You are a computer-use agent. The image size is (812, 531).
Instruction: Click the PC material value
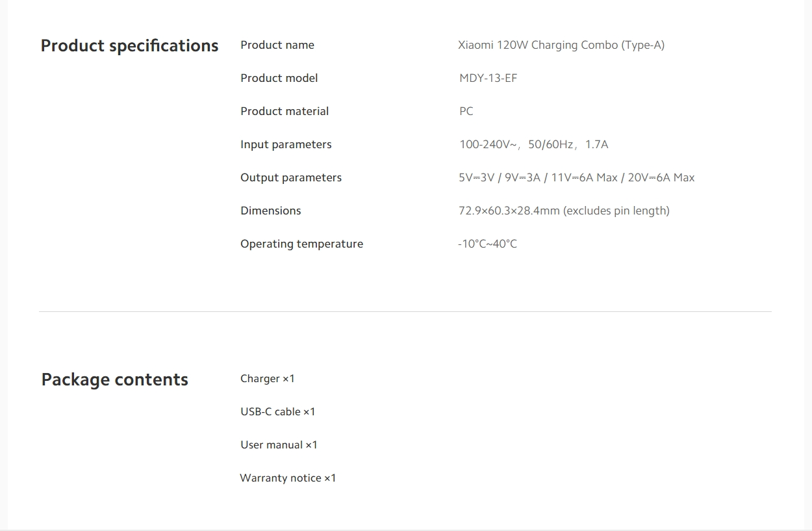tap(466, 111)
